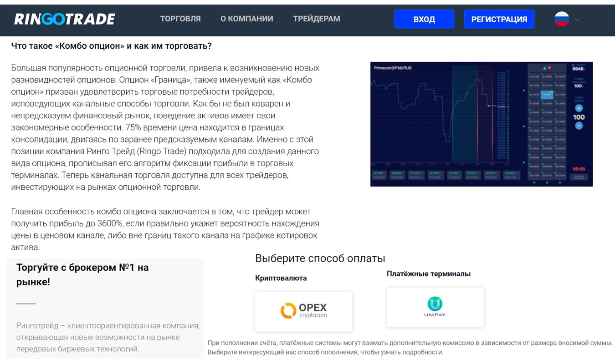This screenshot has width=615, height=364.
Task: Click the 9946 balance value in terminal
Action: (x=578, y=69)
